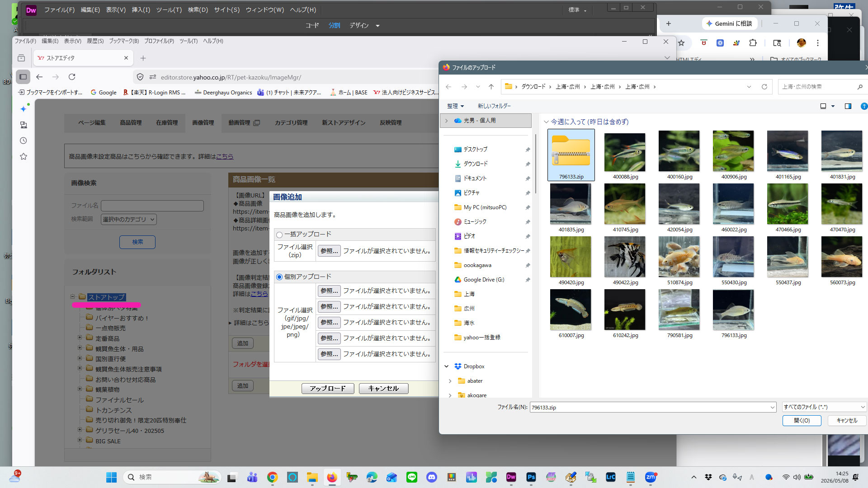Select 個別アップロード radio button
This screenshot has width=868, height=488.
pos(279,277)
